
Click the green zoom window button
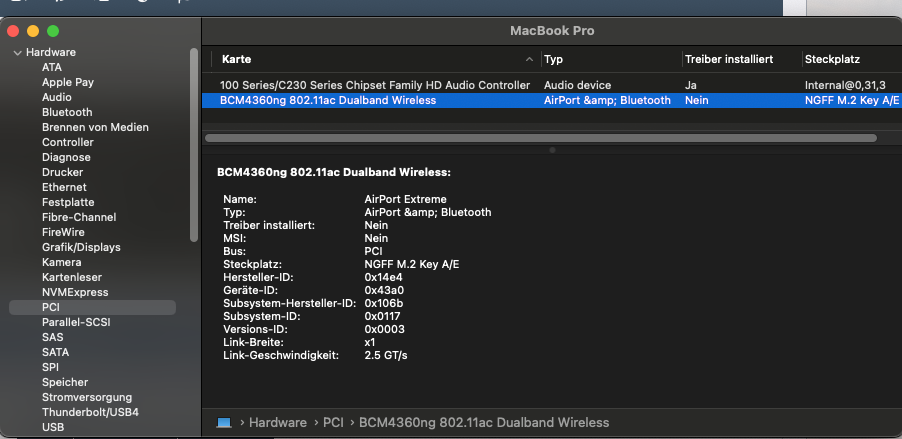tap(53, 32)
